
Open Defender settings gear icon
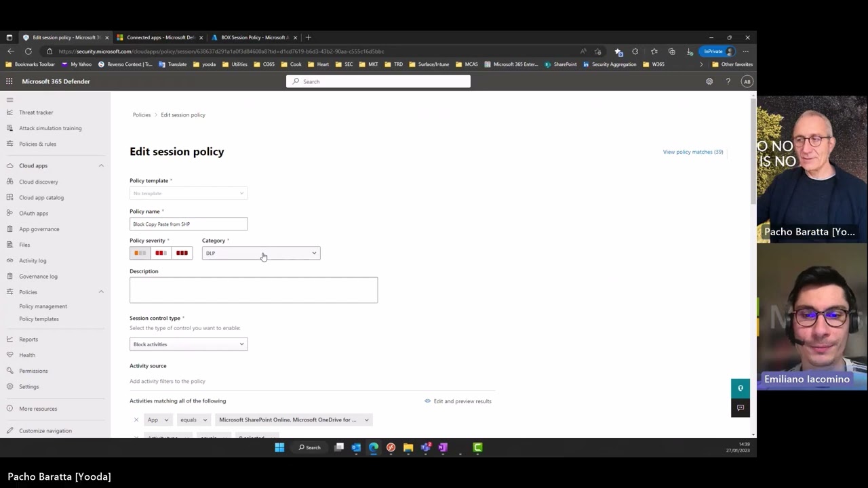[x=709, y=81]
